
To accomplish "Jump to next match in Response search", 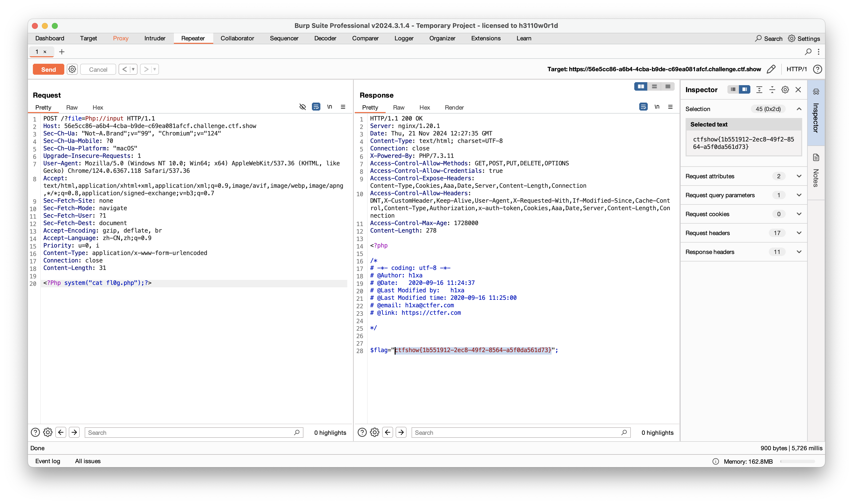I will click(x=401, y=432).
